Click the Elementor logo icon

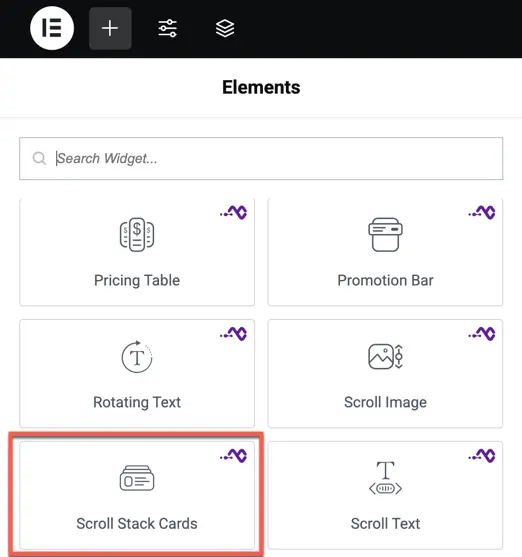click(52, 28)
